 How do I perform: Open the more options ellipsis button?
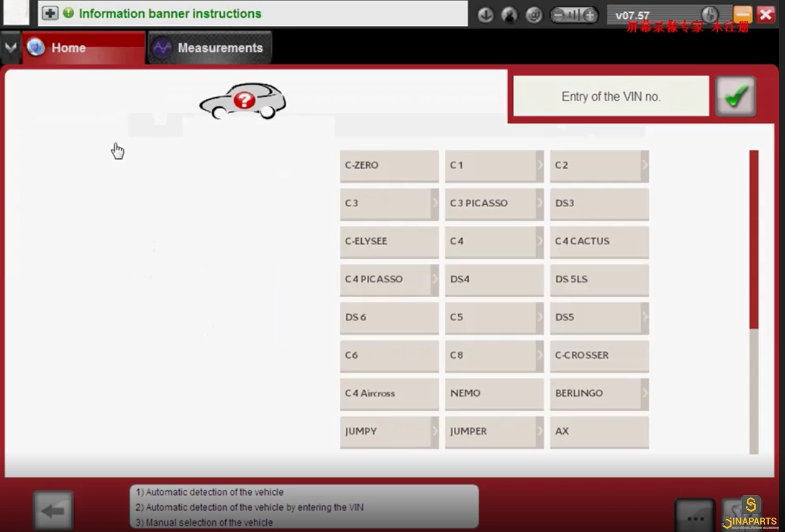pos(695,516)
